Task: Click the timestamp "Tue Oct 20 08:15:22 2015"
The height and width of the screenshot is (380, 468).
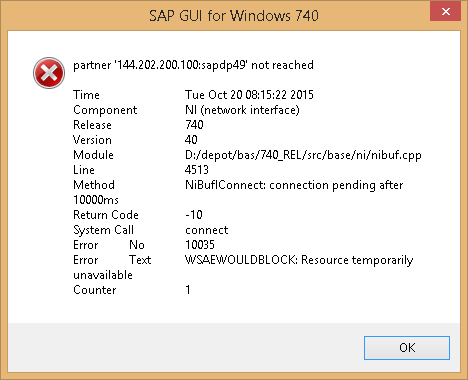Action: [x=249, y=95]
